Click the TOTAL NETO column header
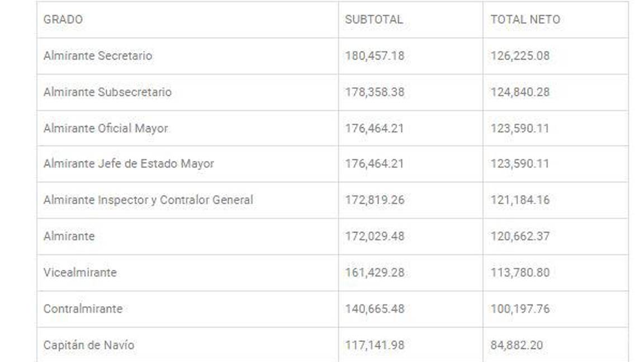This screenshot has width=644, height=362. click(525, 20)
